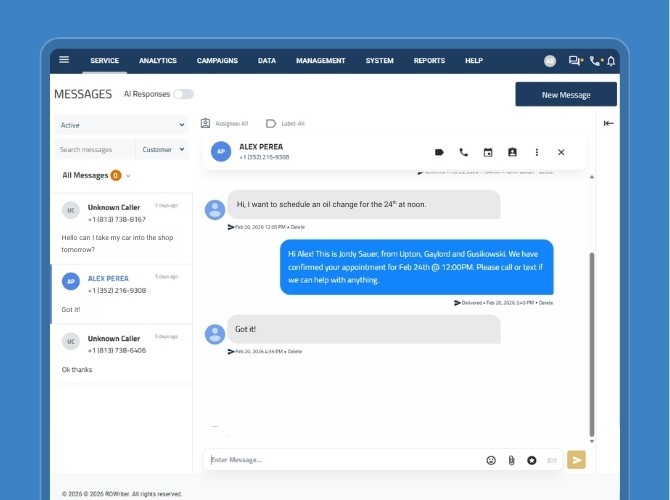Open the calendar appointment icon

488,152
